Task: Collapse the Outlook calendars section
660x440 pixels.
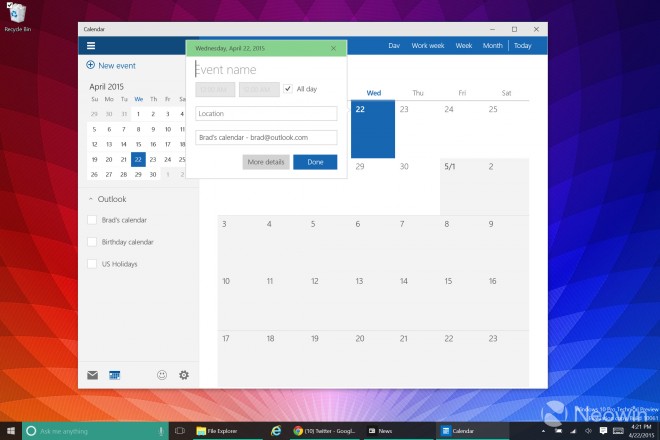Action: tap(90, 199)
